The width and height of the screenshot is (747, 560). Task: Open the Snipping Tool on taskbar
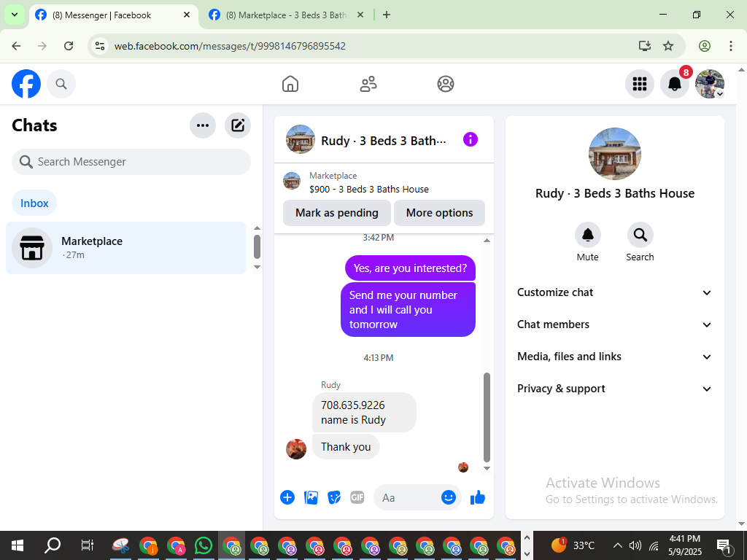121,545
